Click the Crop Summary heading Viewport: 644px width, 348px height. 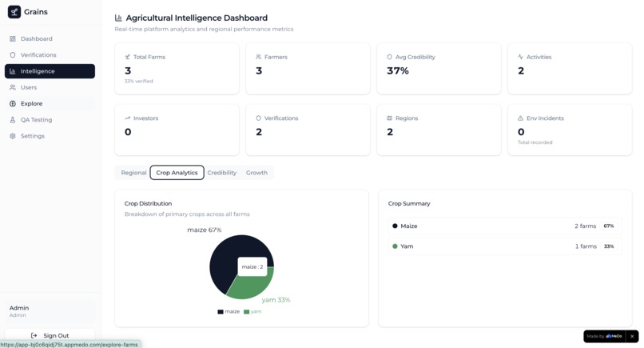409,203
